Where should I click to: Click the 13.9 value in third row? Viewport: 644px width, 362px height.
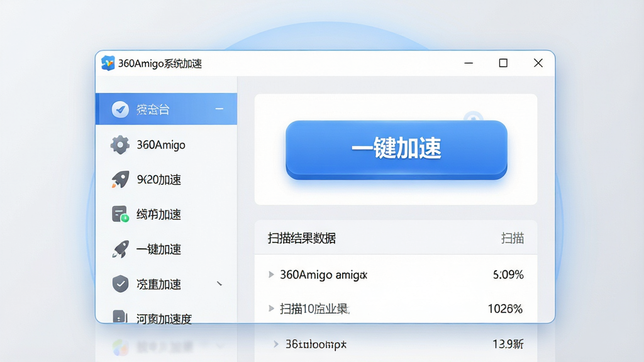(508, 344)
